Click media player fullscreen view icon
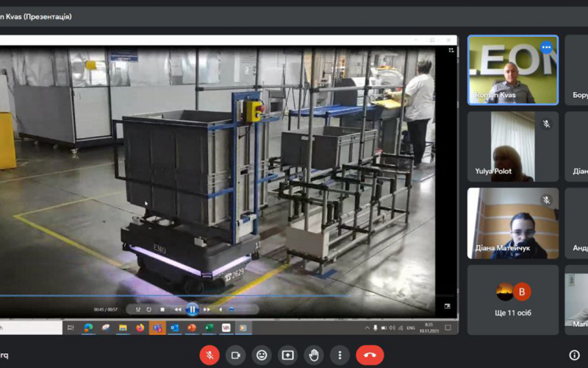The width and height of the screenshot is (588, 368). 447,306
